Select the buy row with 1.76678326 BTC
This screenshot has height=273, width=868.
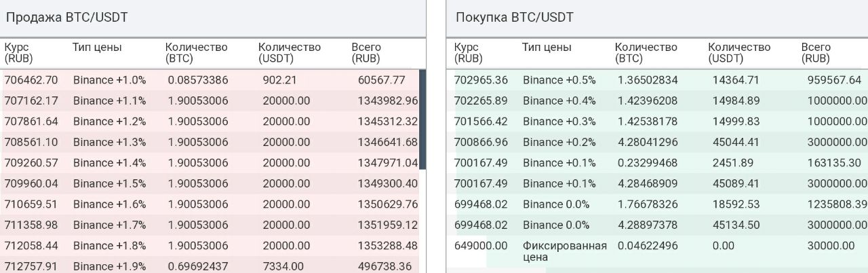[x=657, y=204]
